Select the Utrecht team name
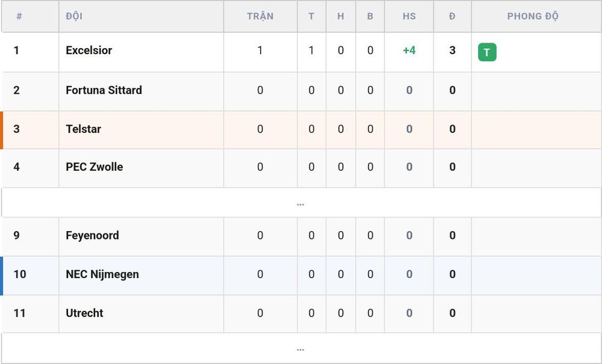Screen dimensions: 602x364 tap(84, 313)
